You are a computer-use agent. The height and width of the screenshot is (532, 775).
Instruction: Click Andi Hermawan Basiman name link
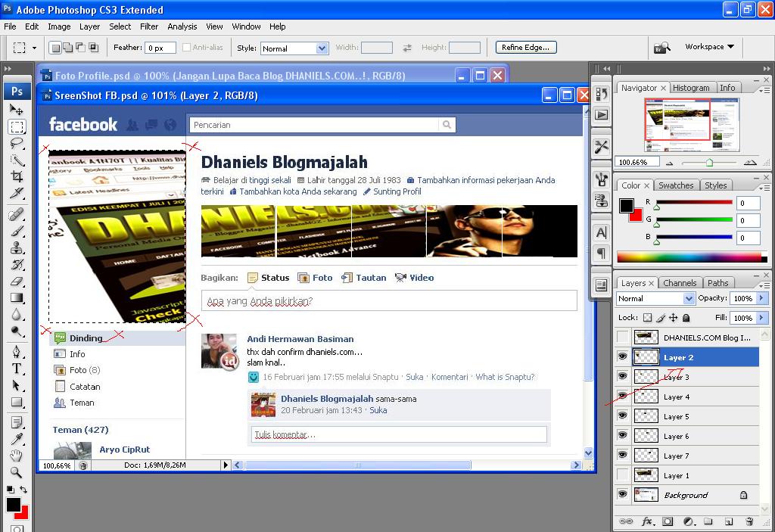300,339
